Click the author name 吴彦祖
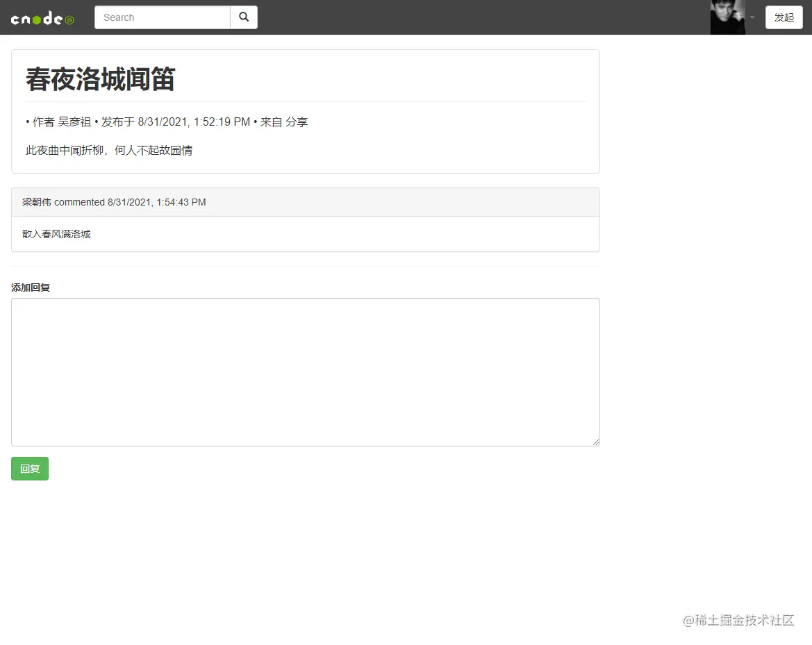Screen dimensions: 812x645 pyautogui.click(x=74, y=122)
